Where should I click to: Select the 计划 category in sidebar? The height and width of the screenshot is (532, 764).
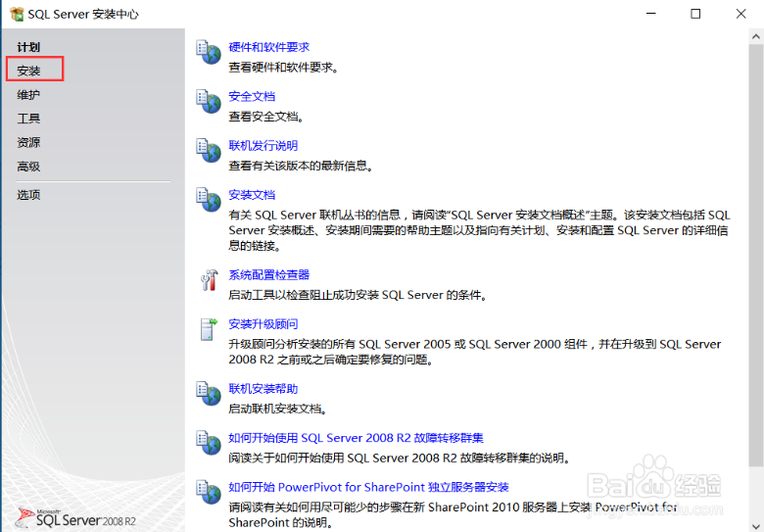tap(28, 47)
